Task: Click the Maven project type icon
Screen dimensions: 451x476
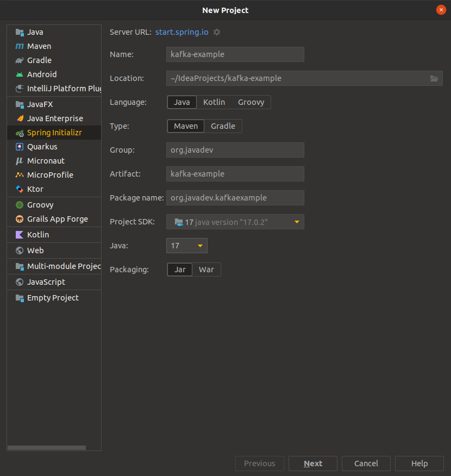Action: pyautogui.click(x=20, y=46)
